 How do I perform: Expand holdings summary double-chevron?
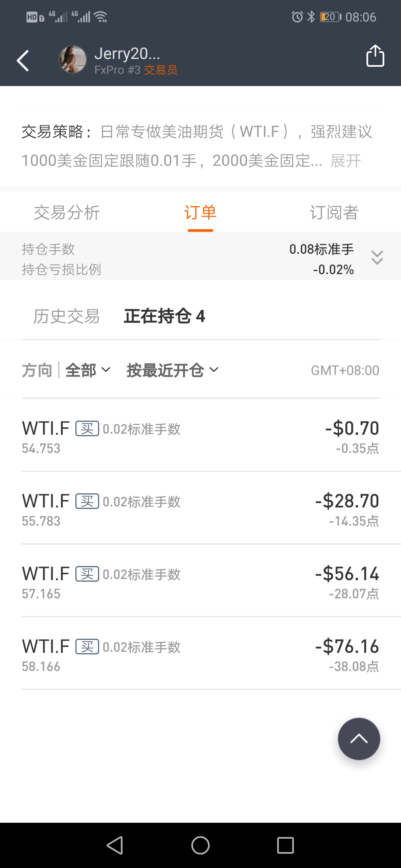[377, 257]
